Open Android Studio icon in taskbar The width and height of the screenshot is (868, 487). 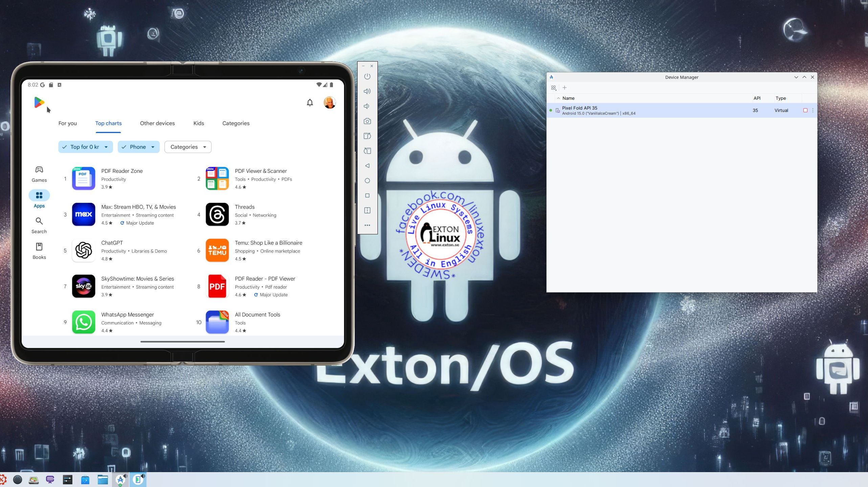coord(120,480)
